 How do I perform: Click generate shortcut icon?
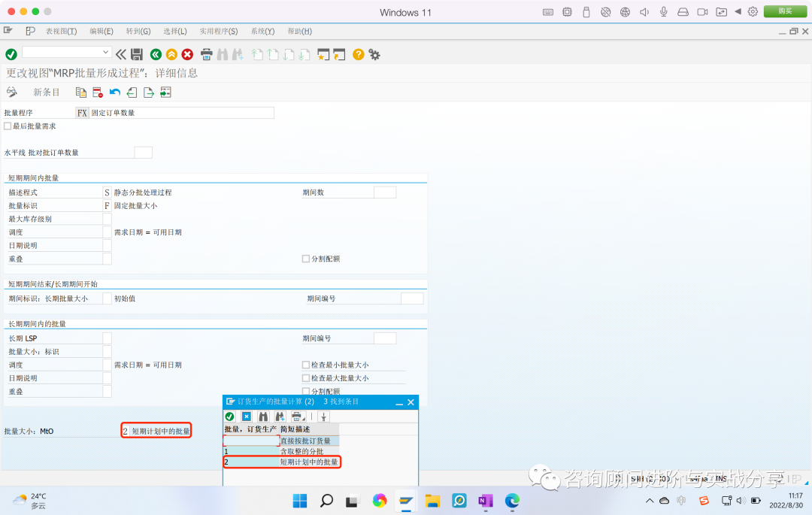click(339, 54)
